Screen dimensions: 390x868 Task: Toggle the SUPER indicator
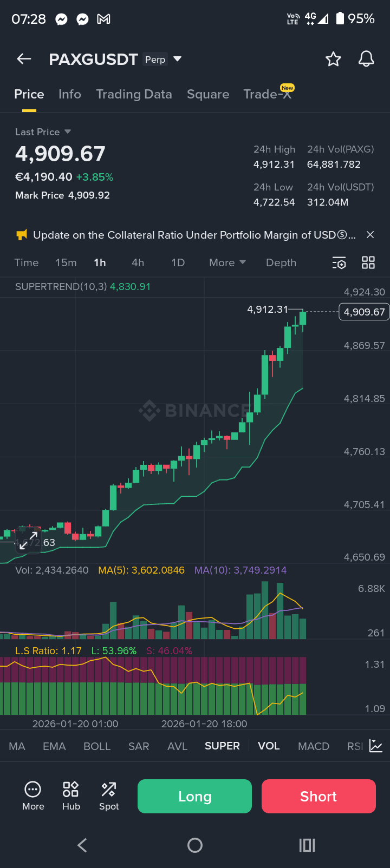point(222,746)
